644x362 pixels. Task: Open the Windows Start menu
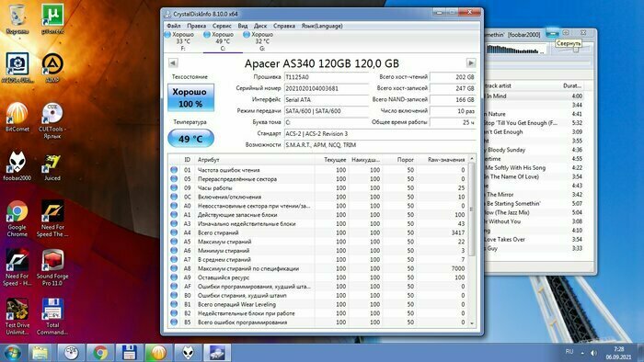click(12, 353)
